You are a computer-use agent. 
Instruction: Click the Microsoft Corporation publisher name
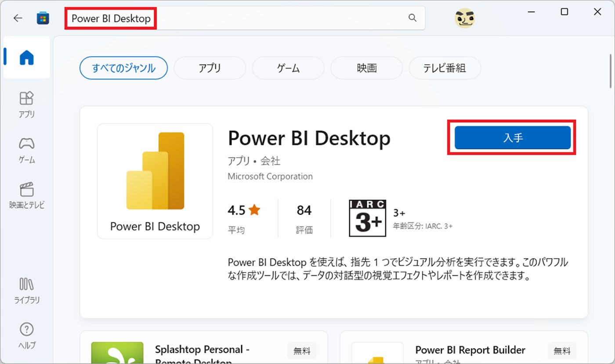(x=270, y=177)
